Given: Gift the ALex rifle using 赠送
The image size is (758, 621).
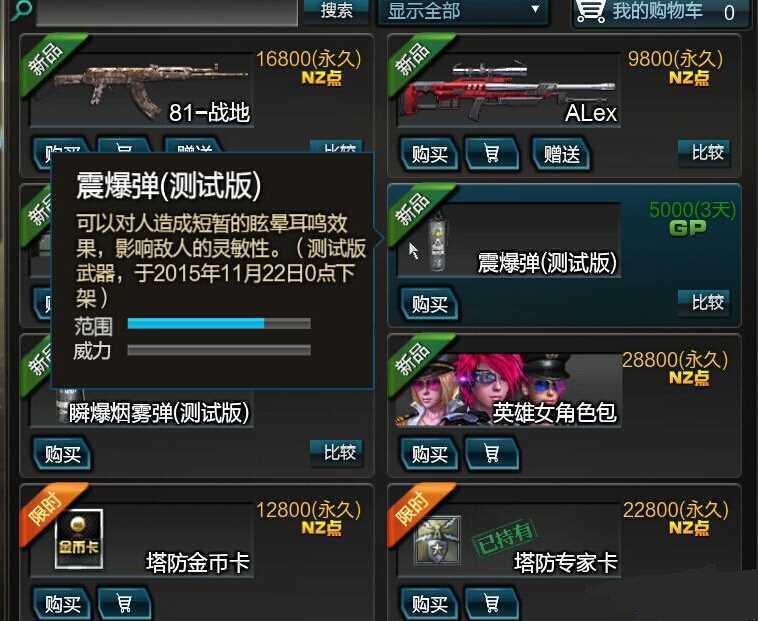Looking at the screenshot, I should 561,154.
